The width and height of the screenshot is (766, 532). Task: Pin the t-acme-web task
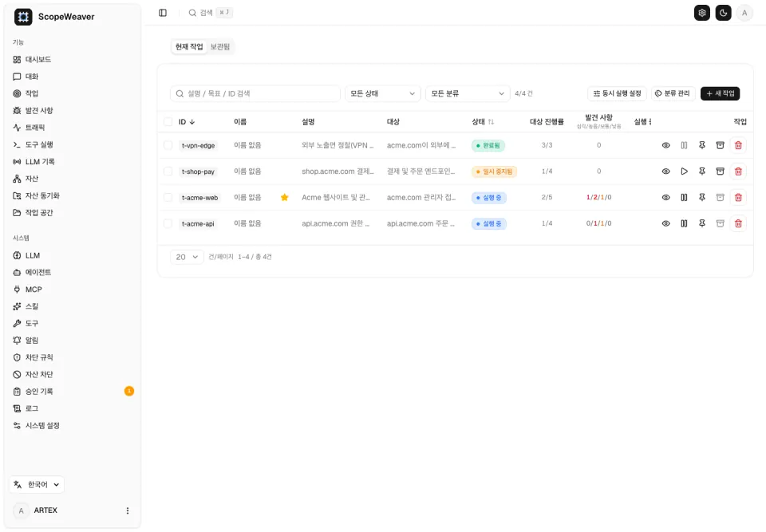pyautogui.click(x=702, y=197)
